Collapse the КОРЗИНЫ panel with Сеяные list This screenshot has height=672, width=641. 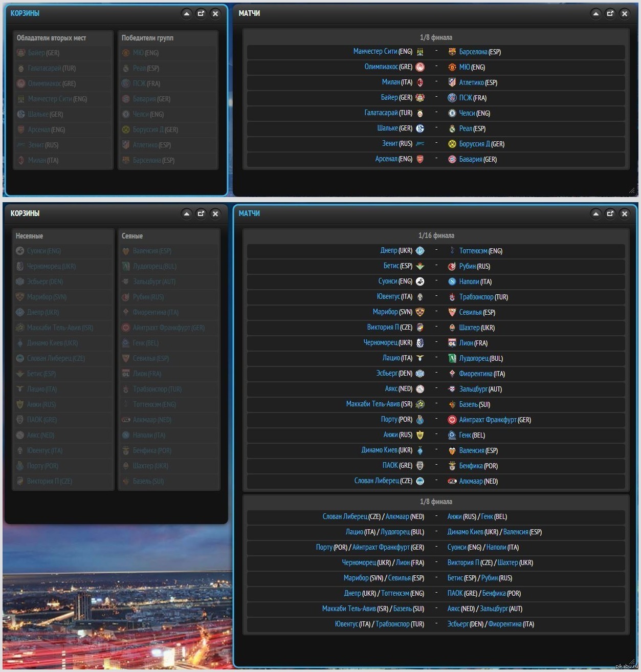tap(187, 213)
